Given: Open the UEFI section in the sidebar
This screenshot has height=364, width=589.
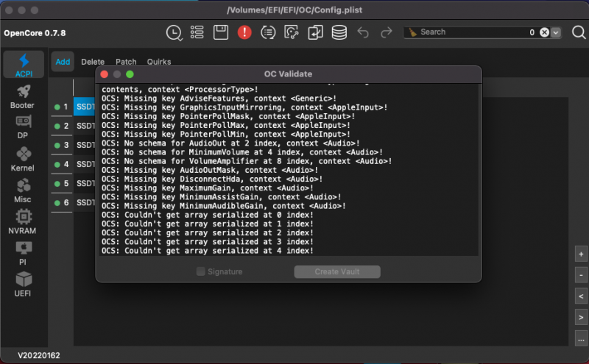Looking at the screenshot, I should click(x=24, y=283).
